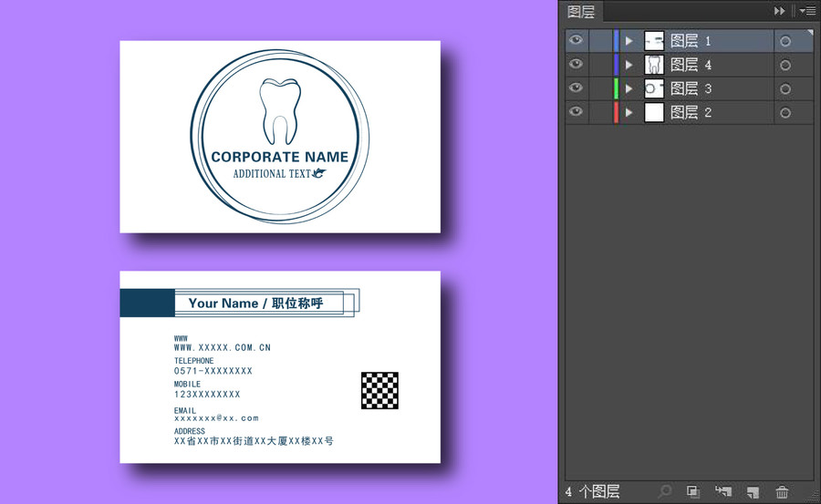This screenshot has height=504, width=821.
Task: Click the 'CORPORATE NAME' text on the card
Action: [280, 157]
